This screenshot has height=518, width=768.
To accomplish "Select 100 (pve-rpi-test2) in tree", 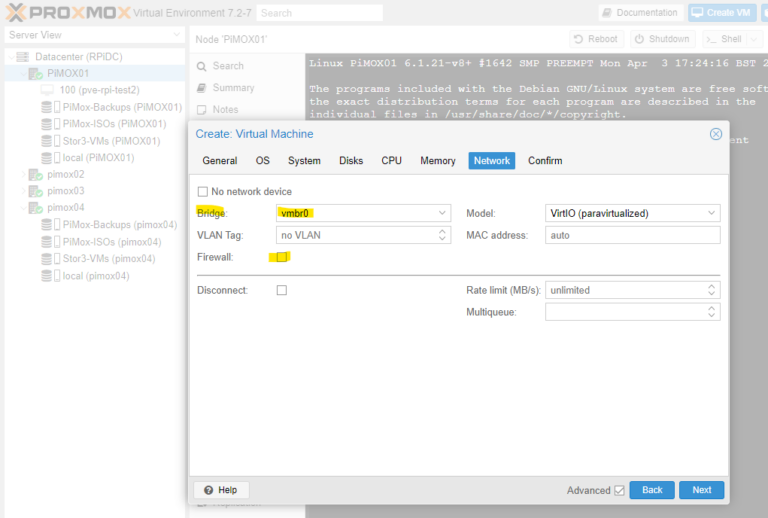I will pyautogui.click(x=99, y=90).
